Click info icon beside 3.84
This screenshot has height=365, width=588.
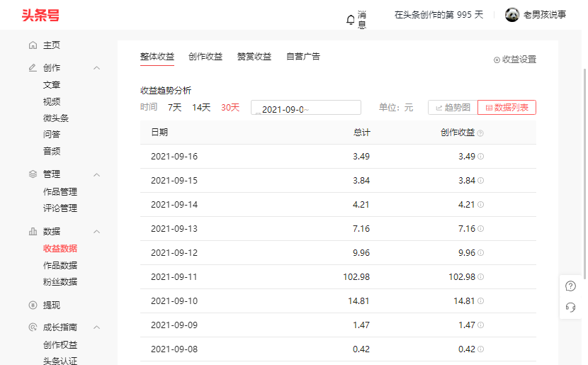click(x=481, y=181)
